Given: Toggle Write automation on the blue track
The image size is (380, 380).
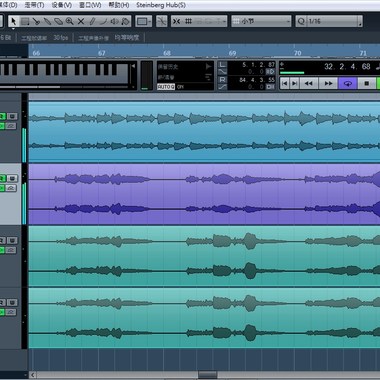Looking at the screenshot, I should [x=12, y=116].
